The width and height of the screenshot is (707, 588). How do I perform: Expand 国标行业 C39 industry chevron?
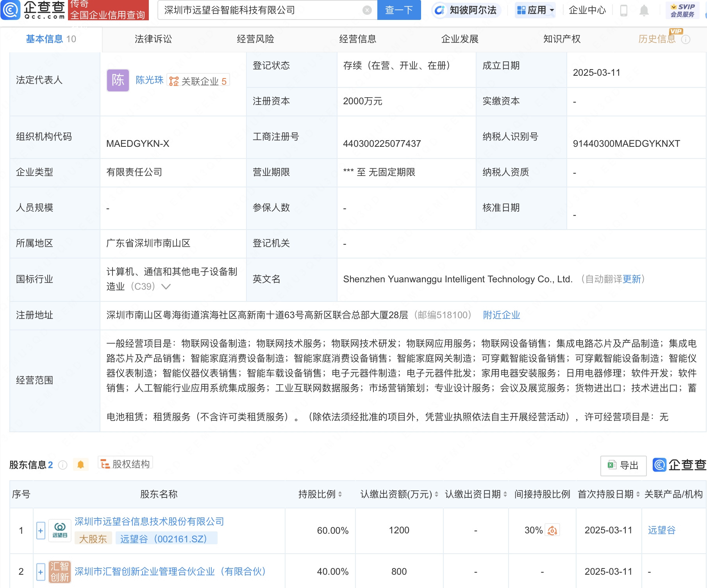166,287
